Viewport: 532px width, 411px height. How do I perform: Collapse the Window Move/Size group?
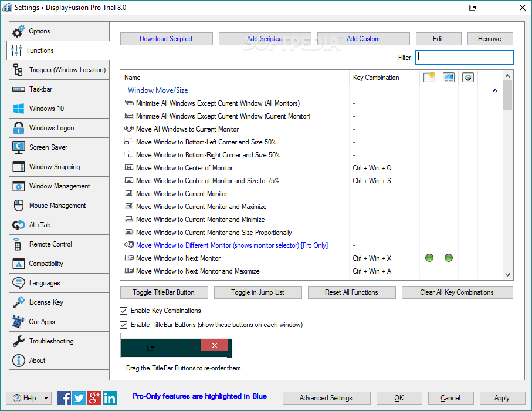pyautogui.click(x=496, y=90)
